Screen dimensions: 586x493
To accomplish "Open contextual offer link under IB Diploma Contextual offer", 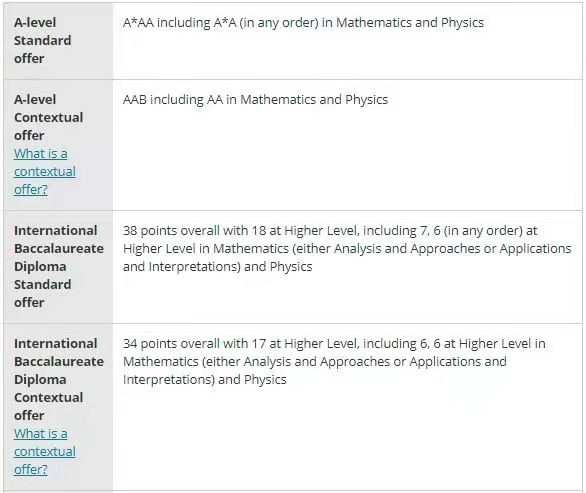I will coord(45,452).
